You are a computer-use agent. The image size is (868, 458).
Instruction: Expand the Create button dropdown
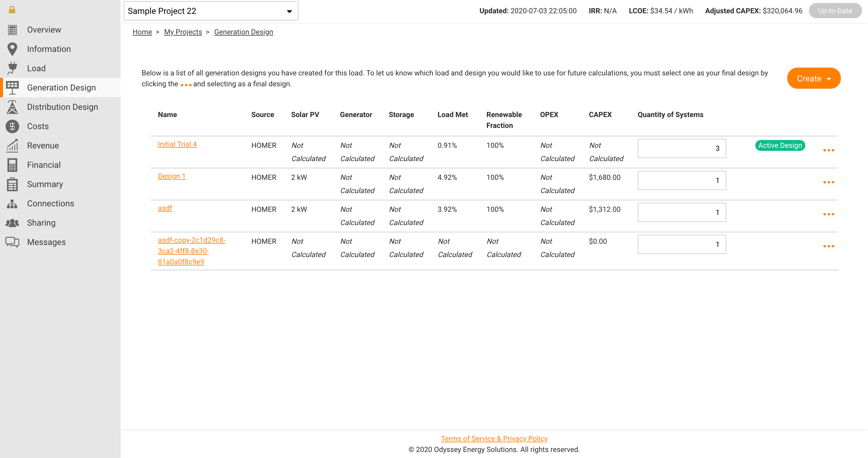click(x=813, y=78)
